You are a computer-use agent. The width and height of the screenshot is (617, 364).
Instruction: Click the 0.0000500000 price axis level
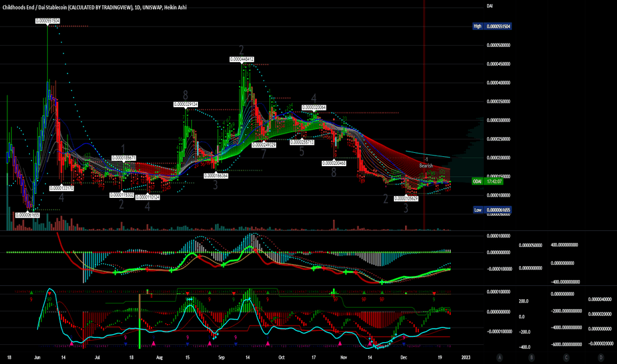coord(498,45)
